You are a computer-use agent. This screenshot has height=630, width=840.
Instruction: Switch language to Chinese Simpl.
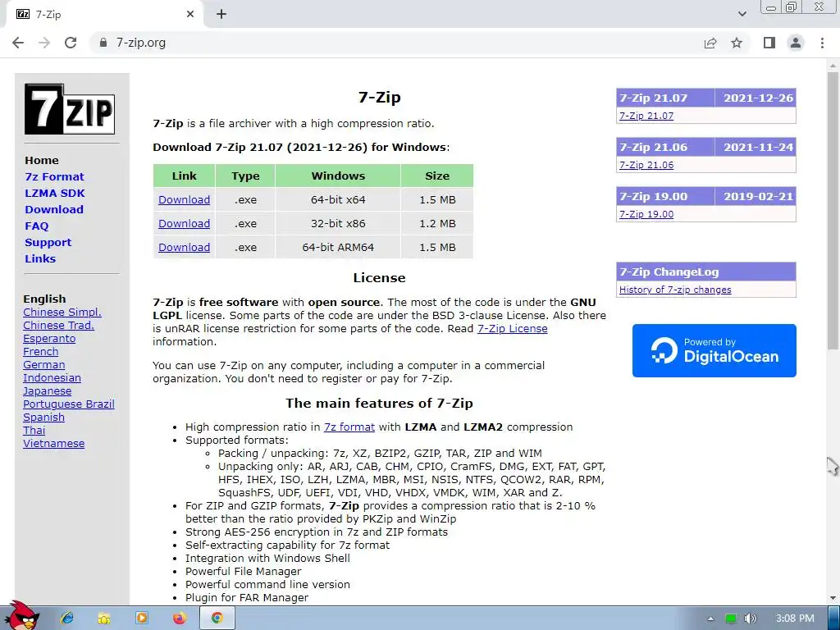(62, 313)
